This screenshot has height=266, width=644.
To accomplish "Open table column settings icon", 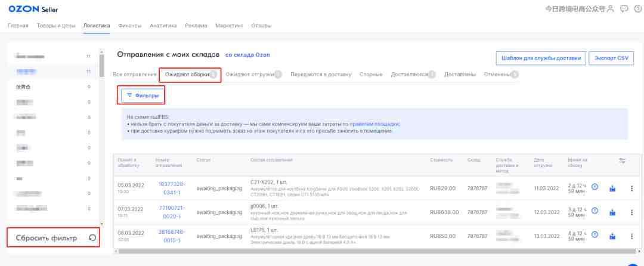I will pos(622,161).
